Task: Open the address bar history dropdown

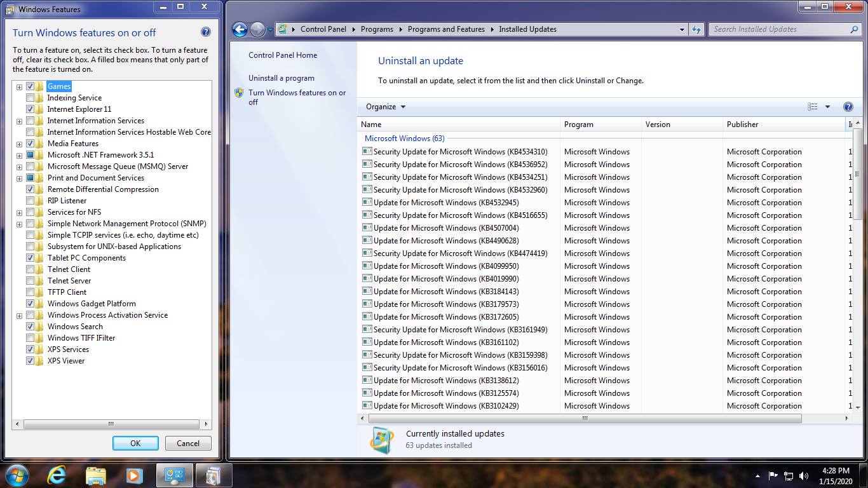Action: (x=682, y=29)
